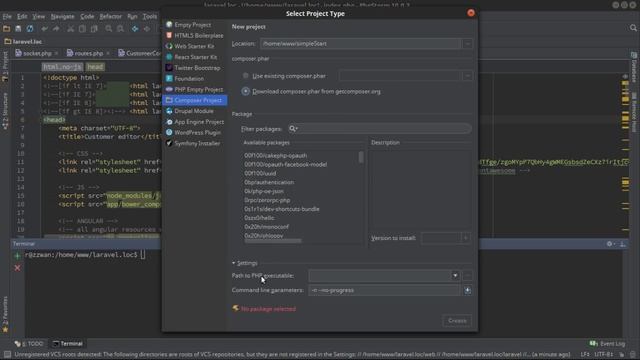640x360 pixels.
Task: Select package 00f100/opauth-facebook-model
Action: coord(285,164)
